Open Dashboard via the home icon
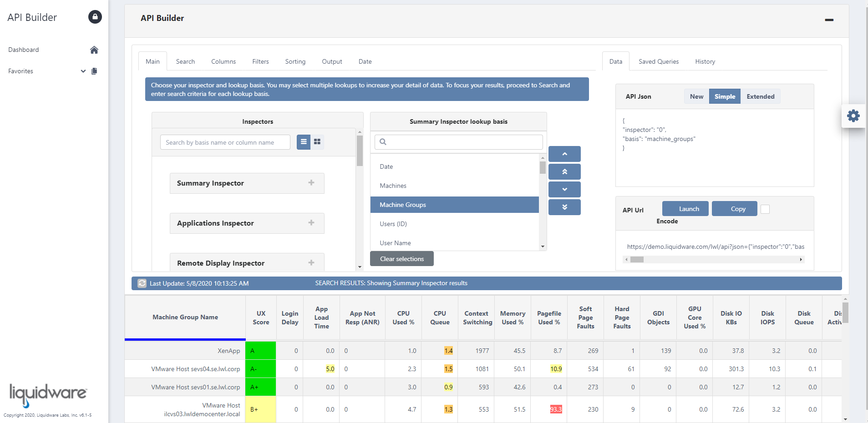This screenshot has height=423, width=868. pos(94,50)
